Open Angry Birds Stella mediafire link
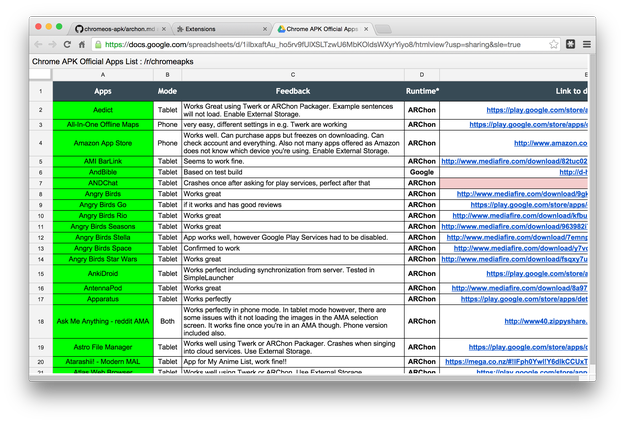 (517, 237)
